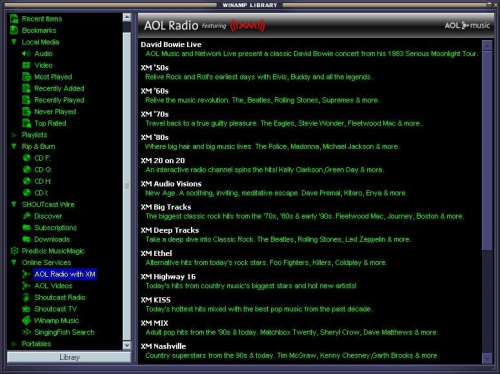Open the XM Ethel station
The width and height of the screenshot is (500, 374).
point(156,253)
